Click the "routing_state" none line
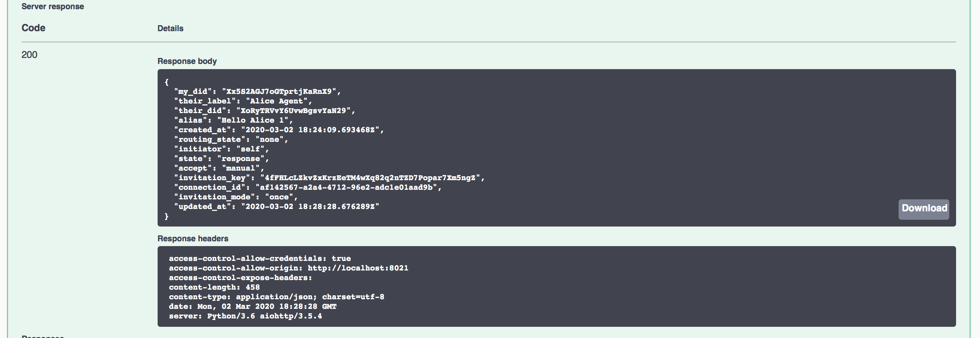This screenshot has height=338, width=980. 231,139
